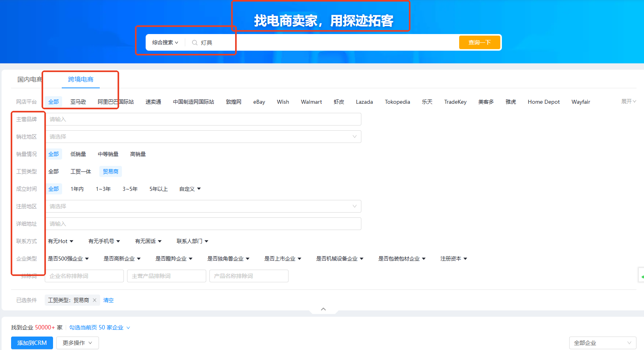
Task: Click the green widget on right edge
Action: tap(642, 276)
